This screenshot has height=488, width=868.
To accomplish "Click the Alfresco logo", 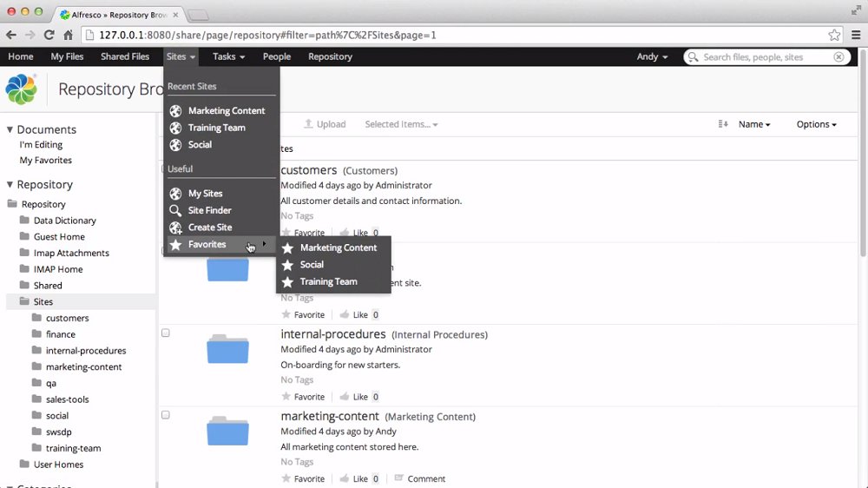I will 21,89.
